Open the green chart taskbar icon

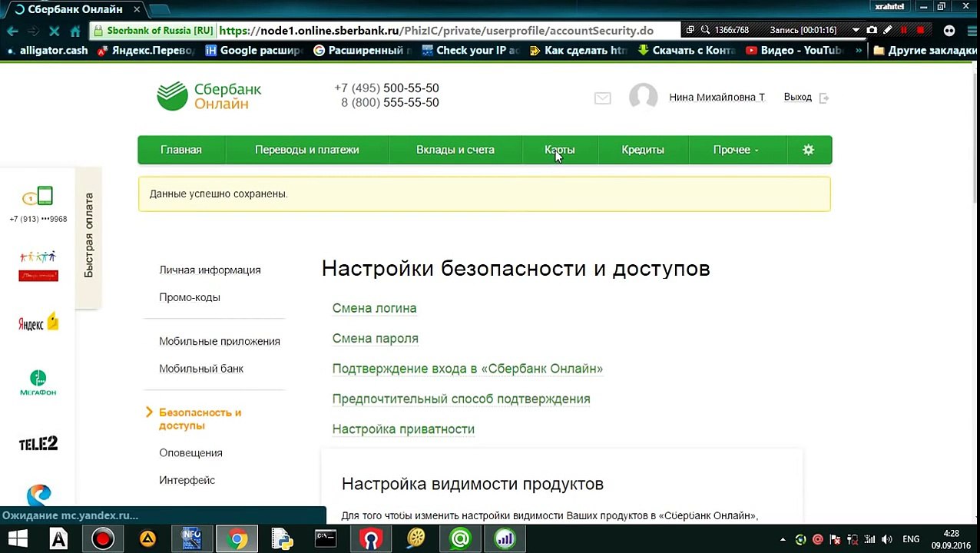pos(505,539)
